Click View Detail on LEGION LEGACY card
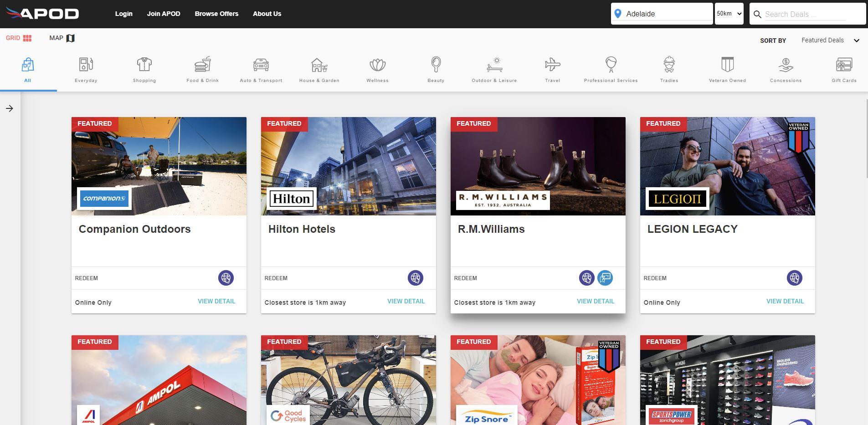868x425 pixels. point(785,301)
